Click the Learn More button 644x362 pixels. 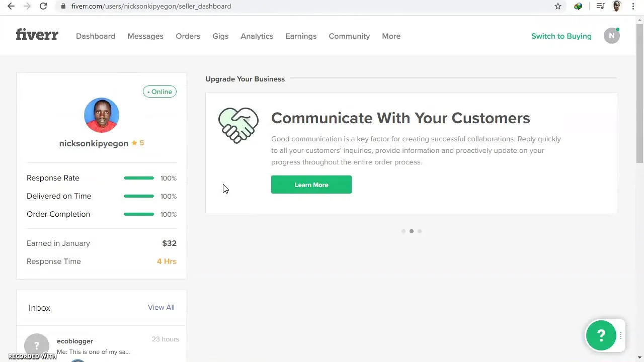pyautogui.click(x=311, y=185)
